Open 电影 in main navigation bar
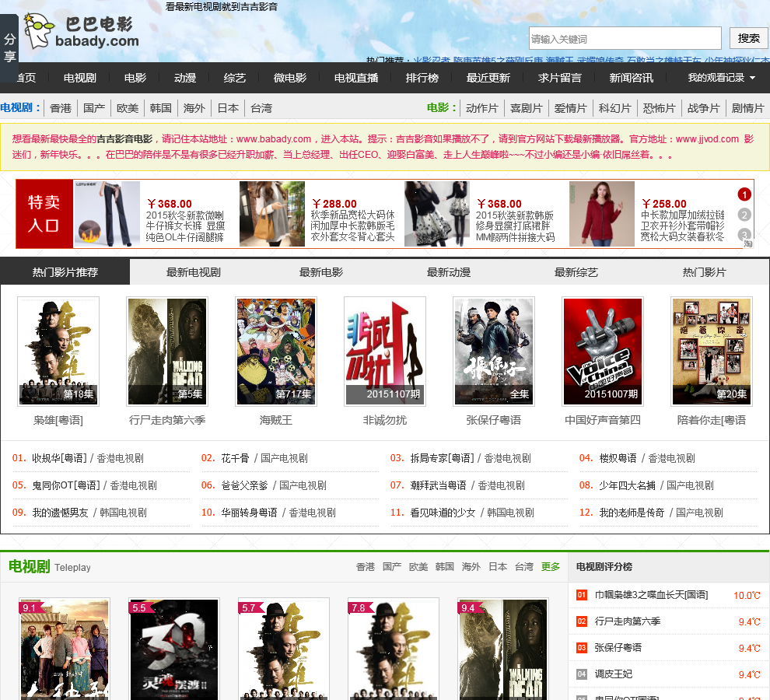Image resolution: width=770 pixels, height=700 pixels. tap(135, 78)
